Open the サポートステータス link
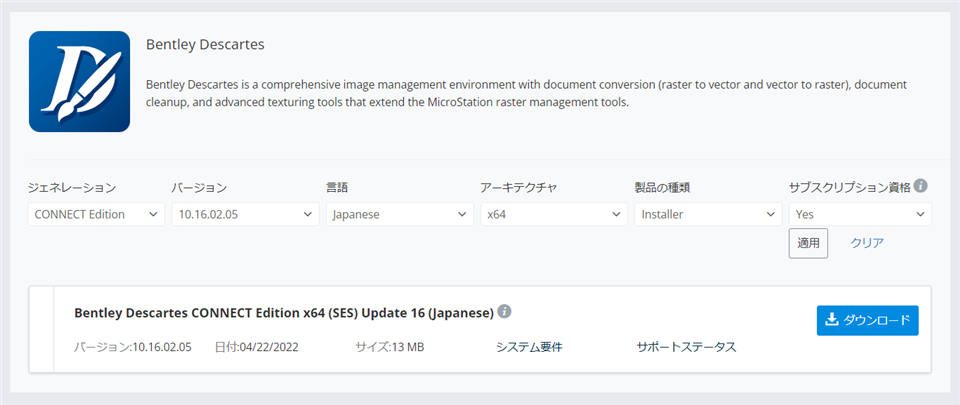The height and width of the screenshot is (405, 960). point(686,347)
